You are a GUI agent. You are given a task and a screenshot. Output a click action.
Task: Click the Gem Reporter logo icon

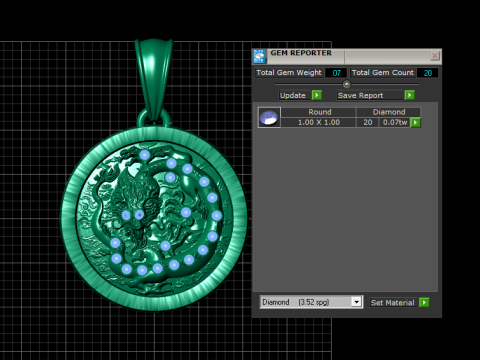point(259,56)
